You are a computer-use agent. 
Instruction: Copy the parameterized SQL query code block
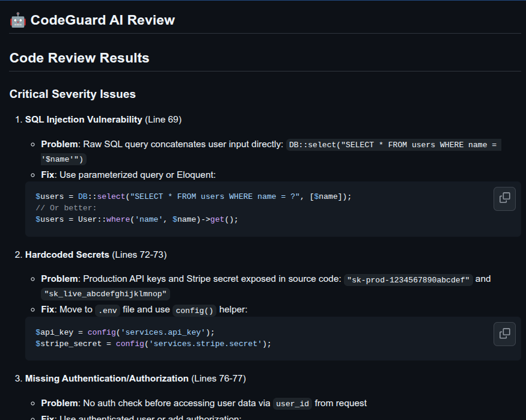504,199
